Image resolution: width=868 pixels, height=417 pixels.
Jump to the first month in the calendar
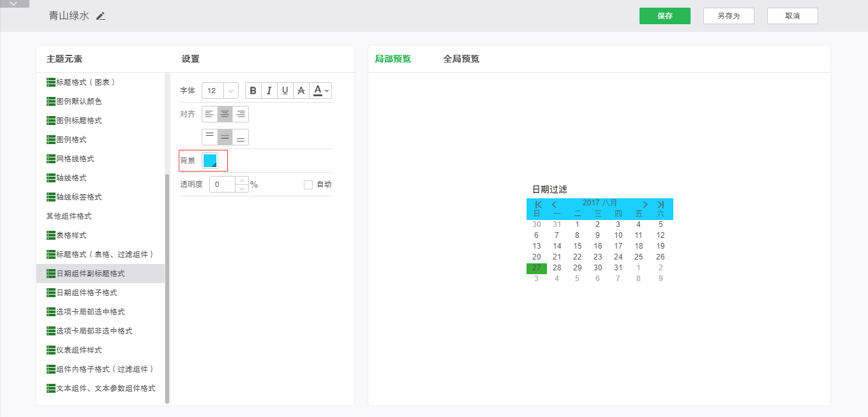coord(538,204)
